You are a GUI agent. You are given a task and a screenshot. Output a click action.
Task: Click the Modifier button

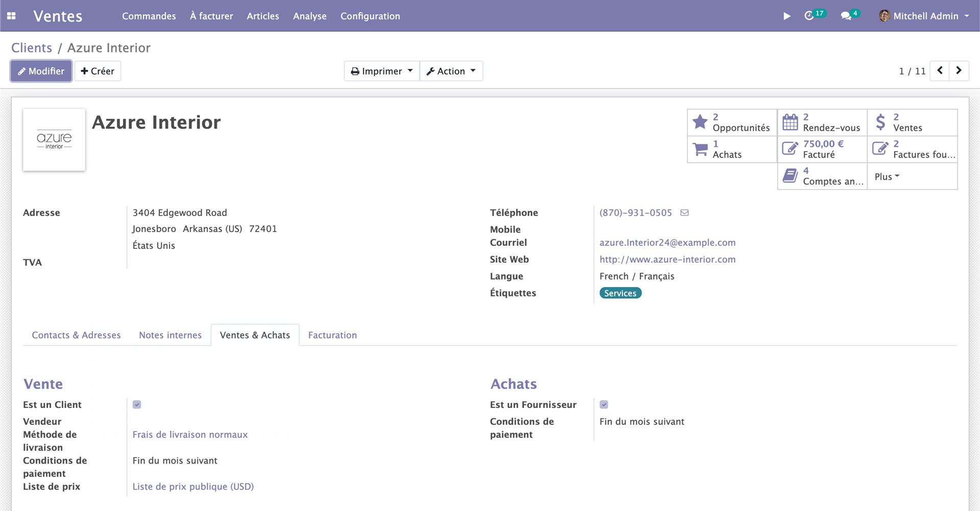[40, 71]
